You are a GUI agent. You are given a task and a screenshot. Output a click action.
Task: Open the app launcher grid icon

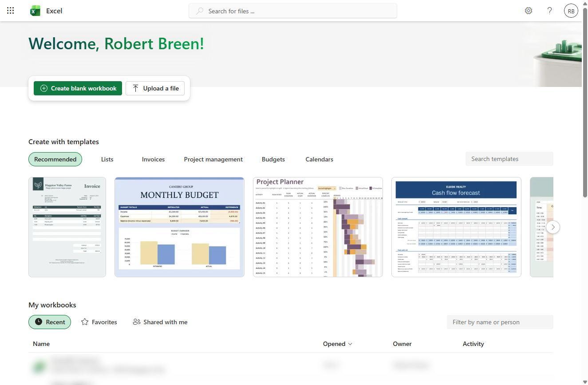(x=11, y=11)
